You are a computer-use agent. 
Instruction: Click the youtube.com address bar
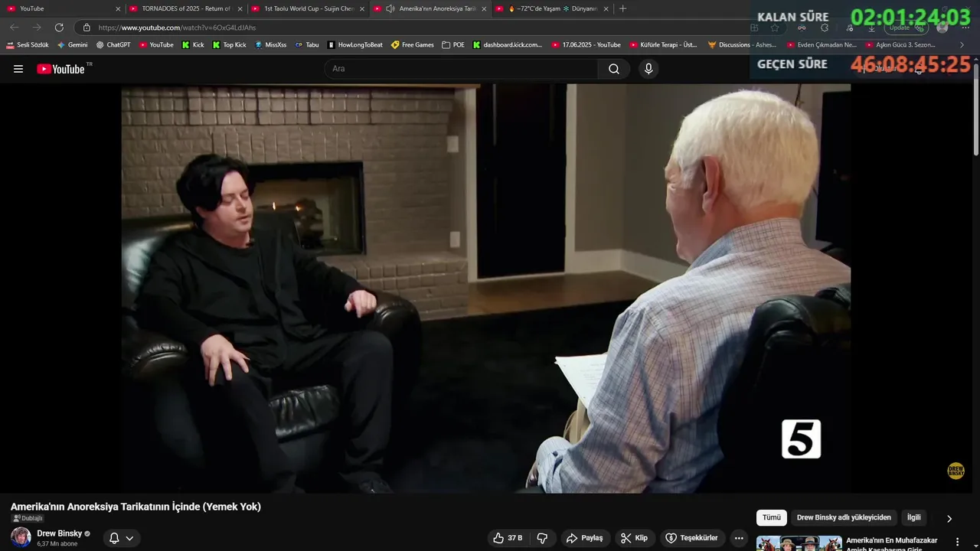pos(413,28)
